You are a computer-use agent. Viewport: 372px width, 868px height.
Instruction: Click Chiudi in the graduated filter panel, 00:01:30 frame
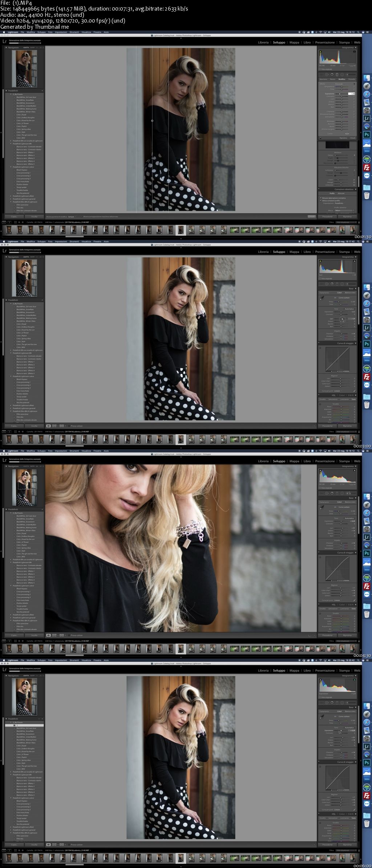pos(352,138)
